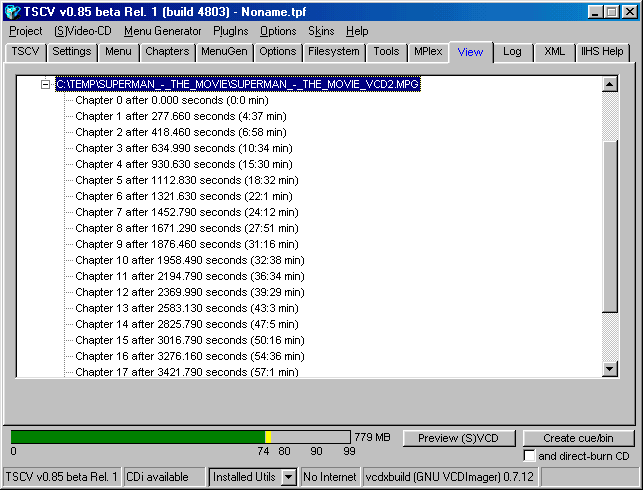Collapse the SUPERMAN MPG tree node
The width and height of the screenshot is (643, 490).
tap(45, 84)
